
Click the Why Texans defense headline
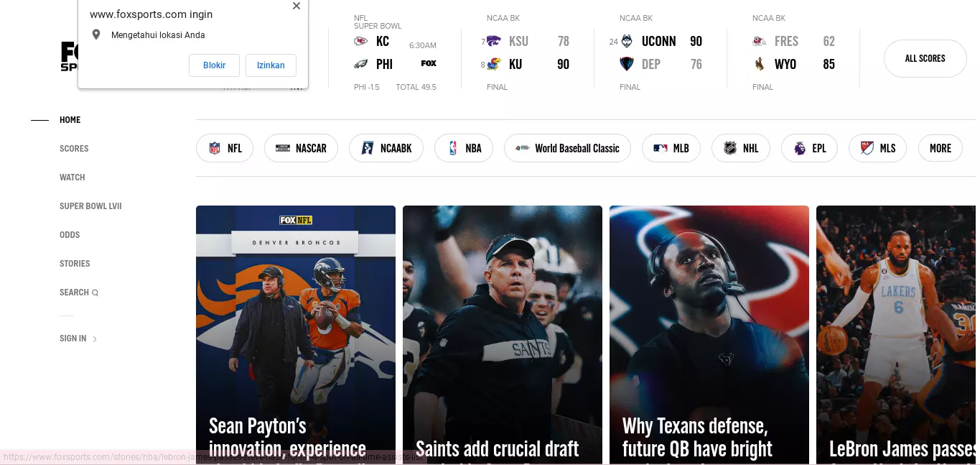[x=697, y=440]
